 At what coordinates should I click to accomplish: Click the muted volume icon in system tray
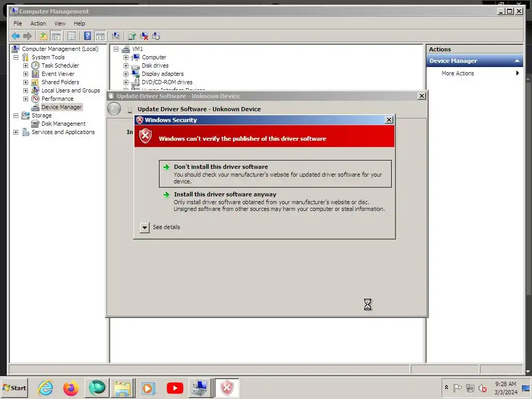coord(483,388)
